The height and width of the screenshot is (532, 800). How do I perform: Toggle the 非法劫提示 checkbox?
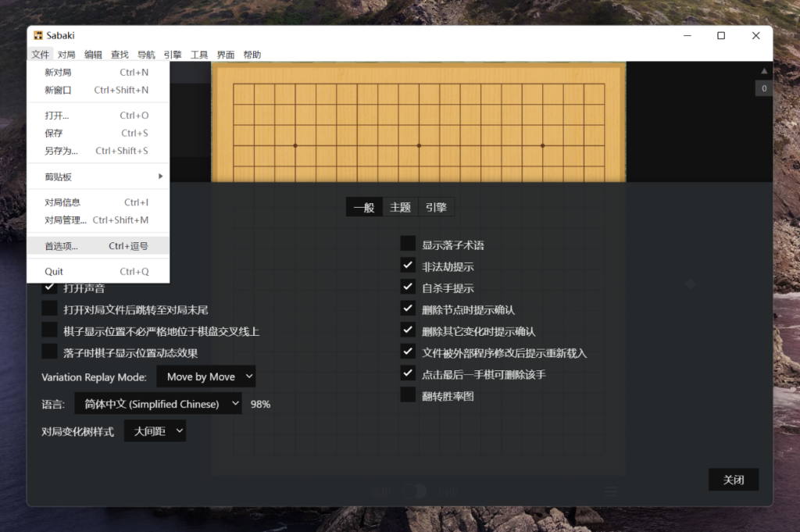click(x=408, y=266)
